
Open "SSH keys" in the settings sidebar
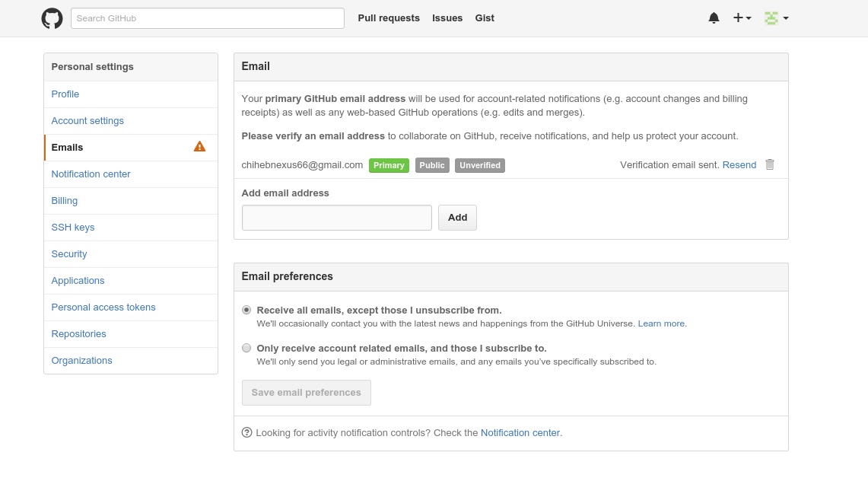pos(72,227)
